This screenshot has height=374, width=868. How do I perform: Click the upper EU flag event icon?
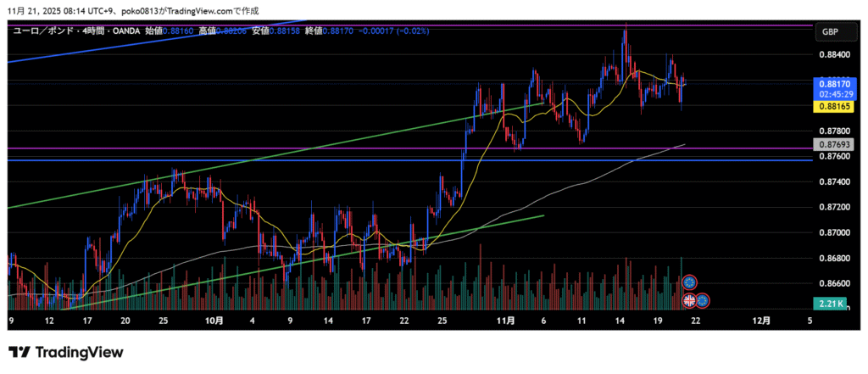[x=689, y=282]
